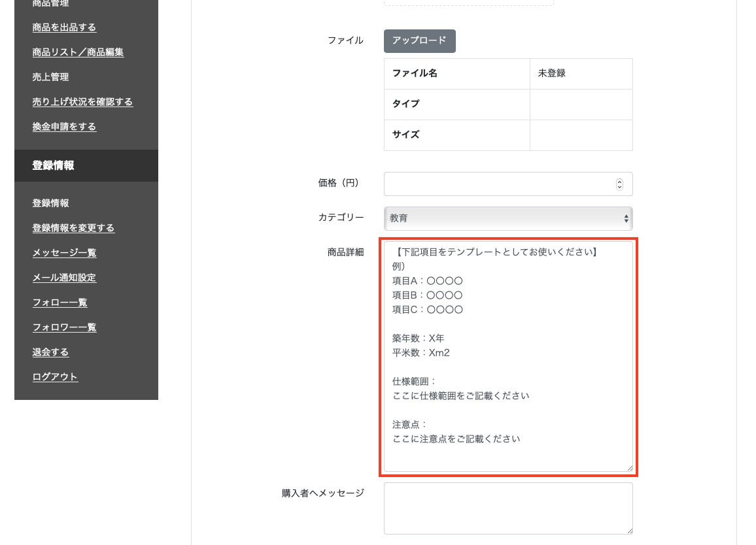Log out via ログアウト link
This screenshot has height=545, width=756.
point(55,377)
